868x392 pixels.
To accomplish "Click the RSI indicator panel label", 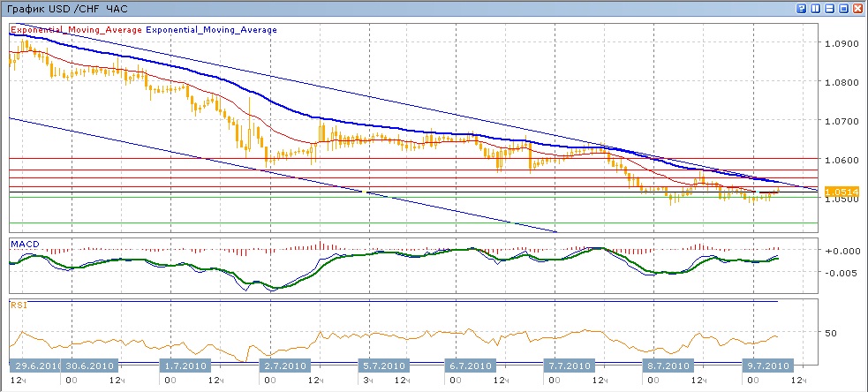I will [18, 305].
